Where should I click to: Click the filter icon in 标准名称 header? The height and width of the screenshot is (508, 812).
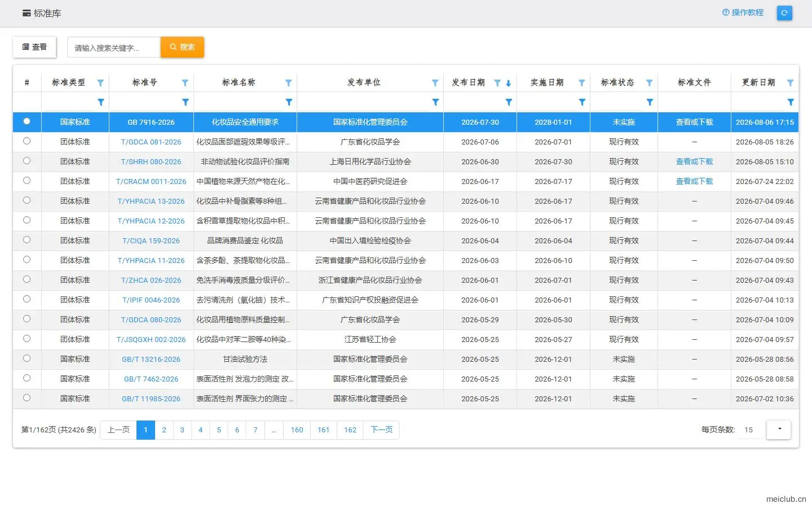[289, 83]
